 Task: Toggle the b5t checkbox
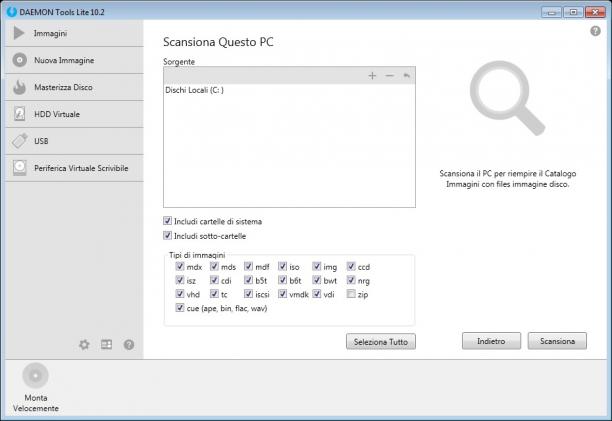point(249,280)
